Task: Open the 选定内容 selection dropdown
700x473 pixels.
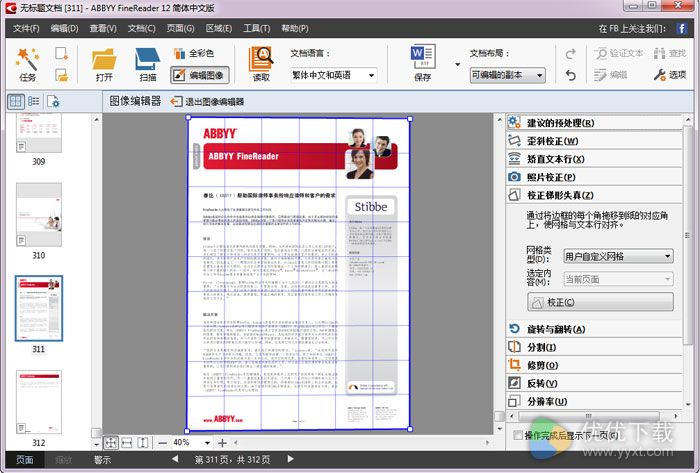Action: 618,279
